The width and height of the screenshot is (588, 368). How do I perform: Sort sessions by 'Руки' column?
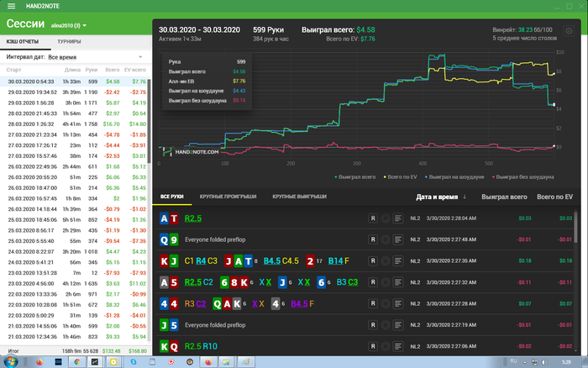91,70
